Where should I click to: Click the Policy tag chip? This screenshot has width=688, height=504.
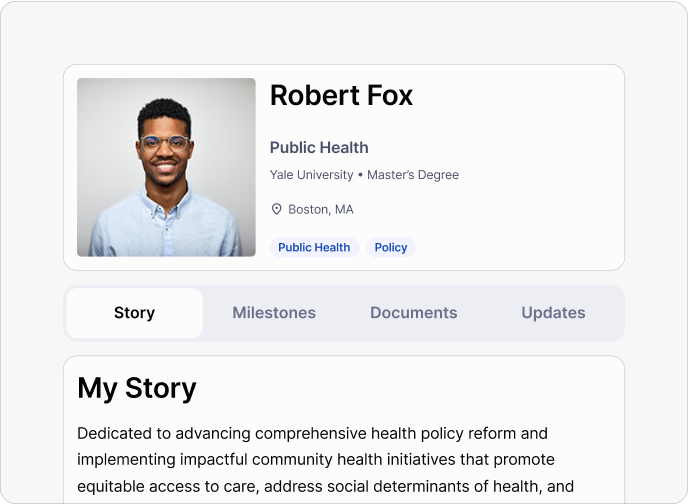tap(391, 247)
